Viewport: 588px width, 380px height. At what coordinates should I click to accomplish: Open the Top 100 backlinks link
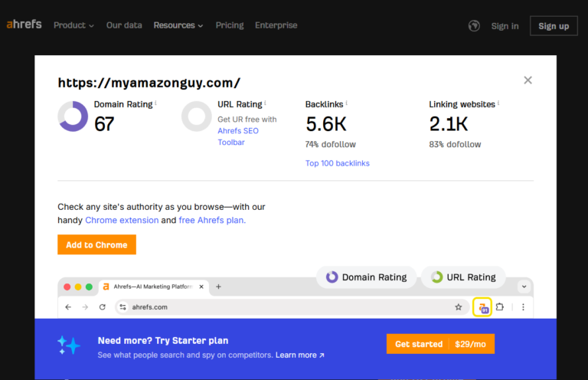(x=337, y=163)
